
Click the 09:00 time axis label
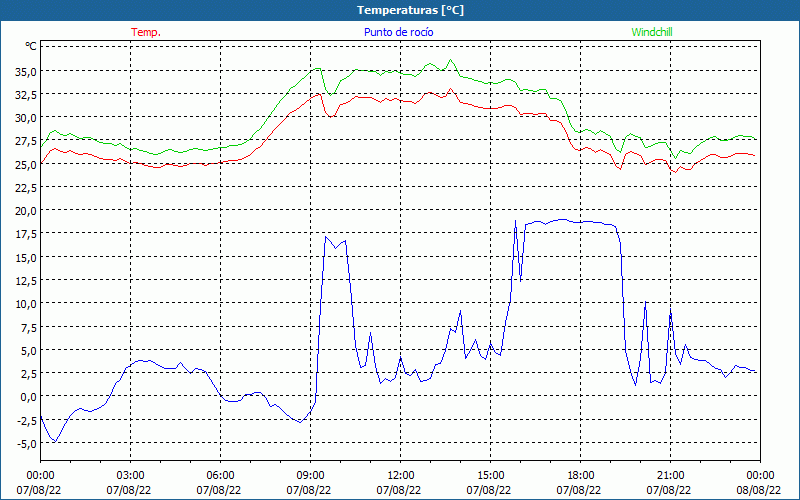pyautogui.click(x=310, y=476)
